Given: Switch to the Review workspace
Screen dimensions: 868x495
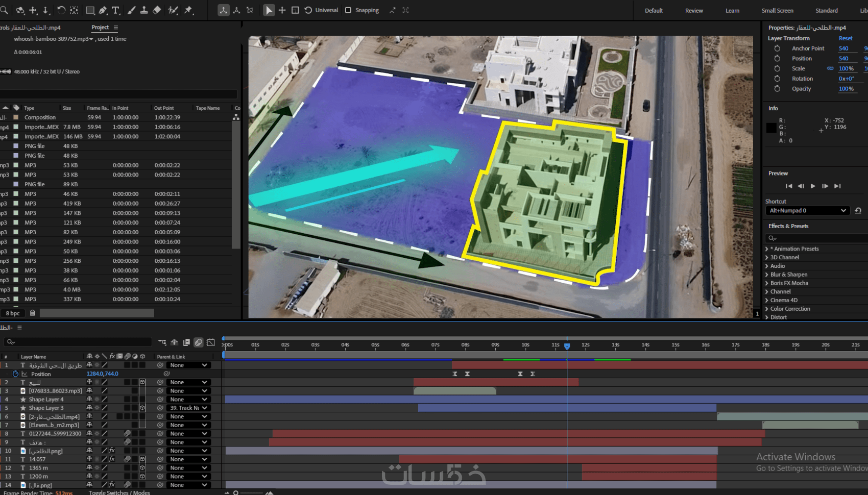Looking at the screenshot, I should 694,11.
